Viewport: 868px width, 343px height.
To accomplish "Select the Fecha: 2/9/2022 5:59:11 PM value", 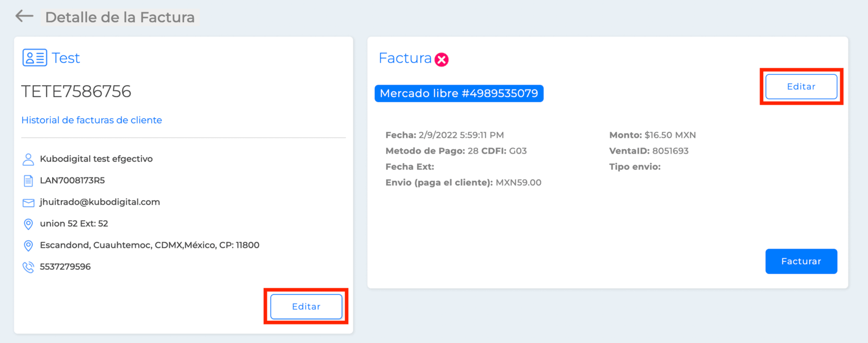I will pyautogui.click(x=445, y=135).
